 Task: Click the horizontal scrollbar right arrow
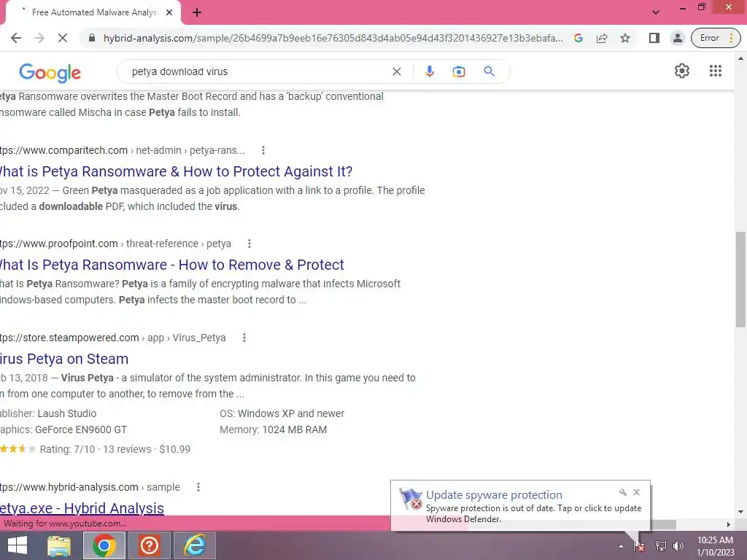tap(729, 524)
